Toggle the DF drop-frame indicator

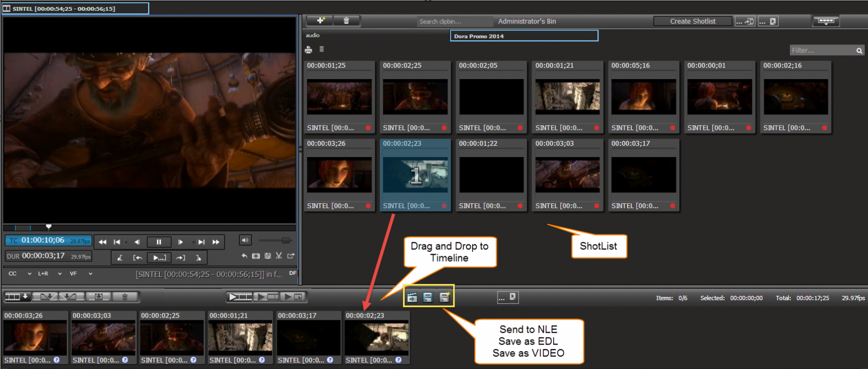coord(292,273)
